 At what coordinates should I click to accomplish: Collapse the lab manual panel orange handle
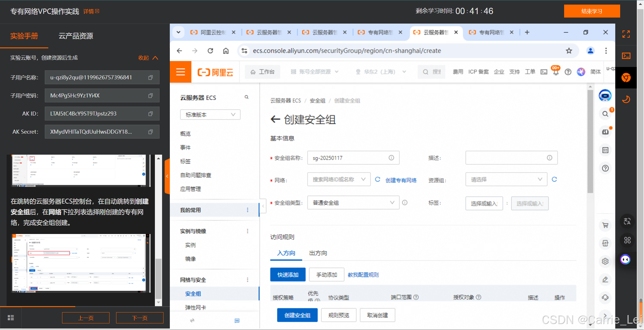167,176
